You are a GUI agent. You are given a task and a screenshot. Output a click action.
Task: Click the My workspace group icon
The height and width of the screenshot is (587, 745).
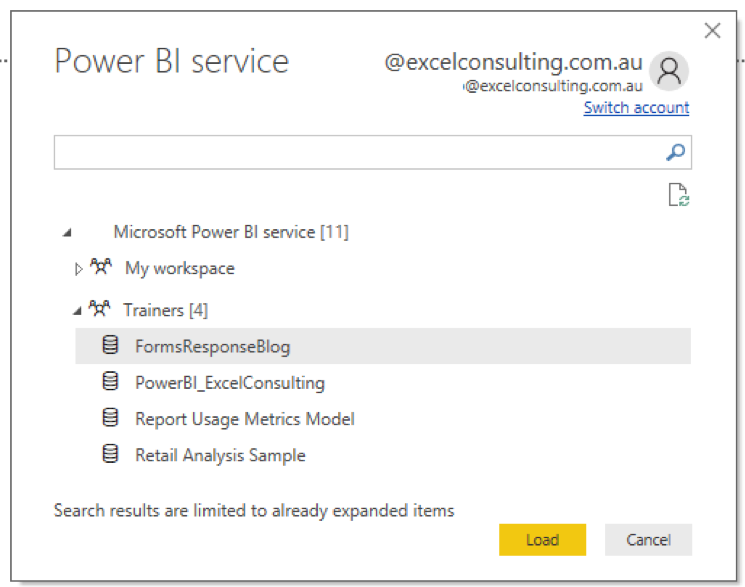tap(101, 268)
